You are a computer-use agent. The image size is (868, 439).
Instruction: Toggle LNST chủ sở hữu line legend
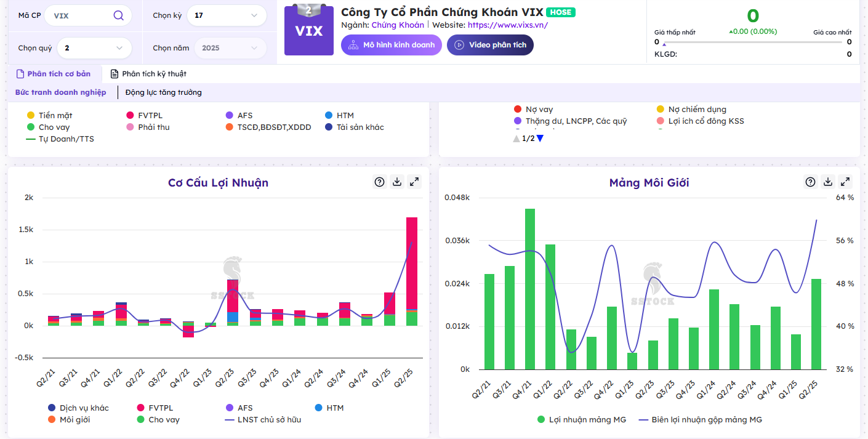(263, 419)
